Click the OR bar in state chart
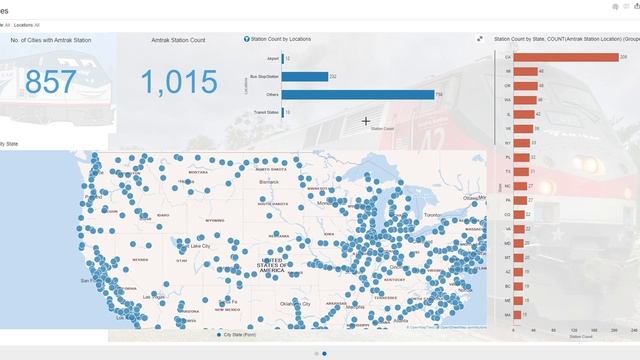Image resolution: width=640 pixels, height=360 pixels. tap(526, 86)
